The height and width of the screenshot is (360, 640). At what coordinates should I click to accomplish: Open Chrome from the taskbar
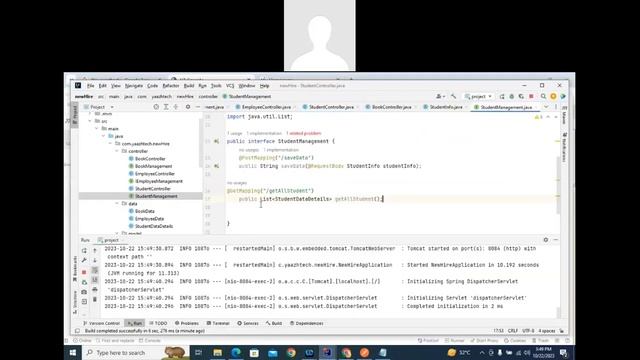point(291,352)
